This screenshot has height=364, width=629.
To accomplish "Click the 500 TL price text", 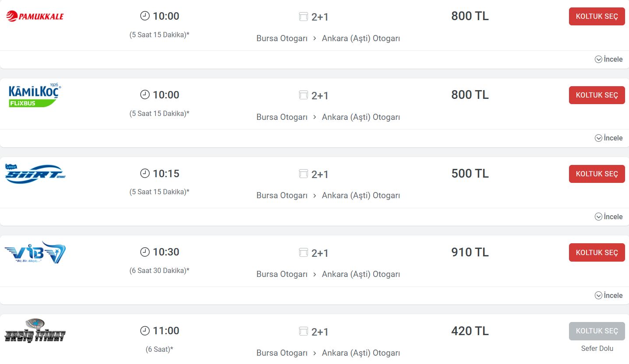I will pos(470,174).
